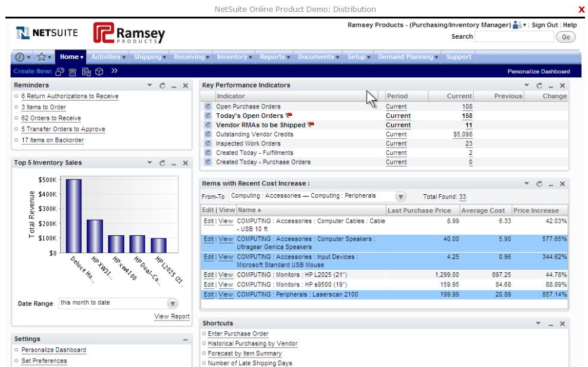Refresh the Open Purchase Orders KPI row
The height and width of the screenshot is (367, 588).
click(208, 107)
